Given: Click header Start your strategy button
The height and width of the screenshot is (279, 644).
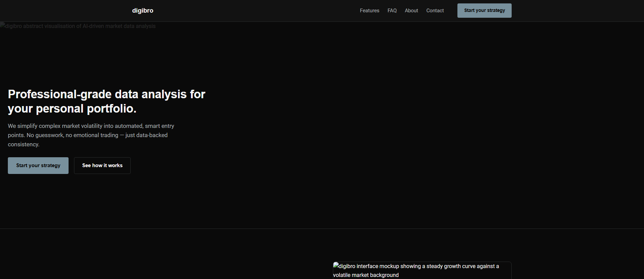Looking at the screenshot, I should point(484,11).
